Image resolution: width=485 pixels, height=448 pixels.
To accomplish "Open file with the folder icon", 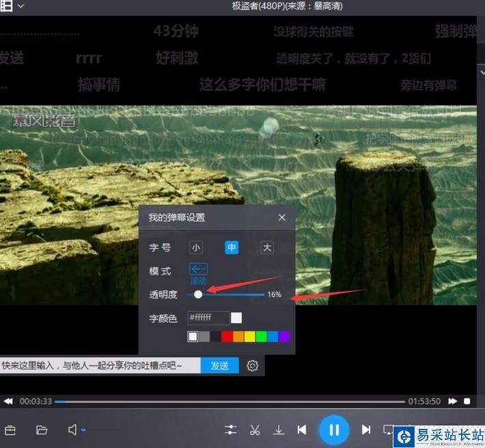I will (x=42, y=430).
